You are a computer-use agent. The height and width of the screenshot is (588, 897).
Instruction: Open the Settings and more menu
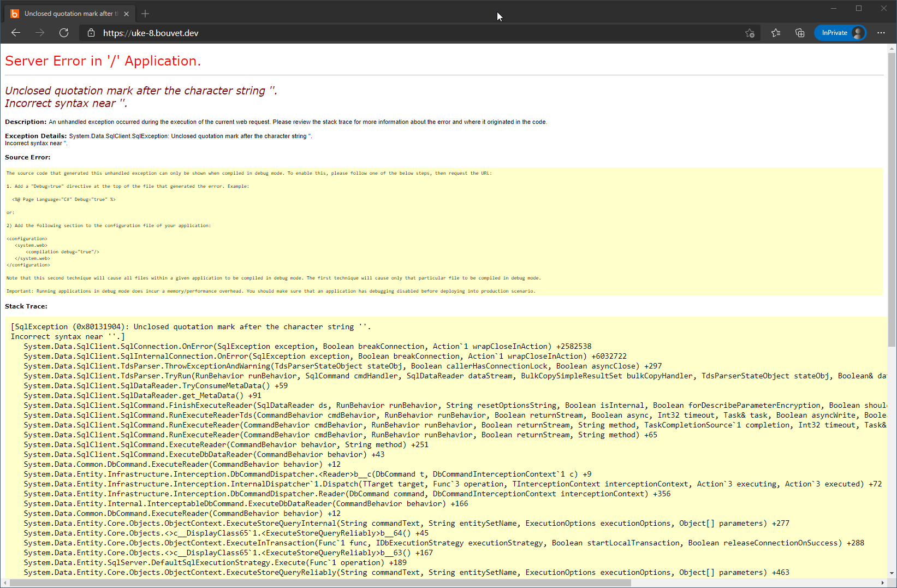pos(881,33)
